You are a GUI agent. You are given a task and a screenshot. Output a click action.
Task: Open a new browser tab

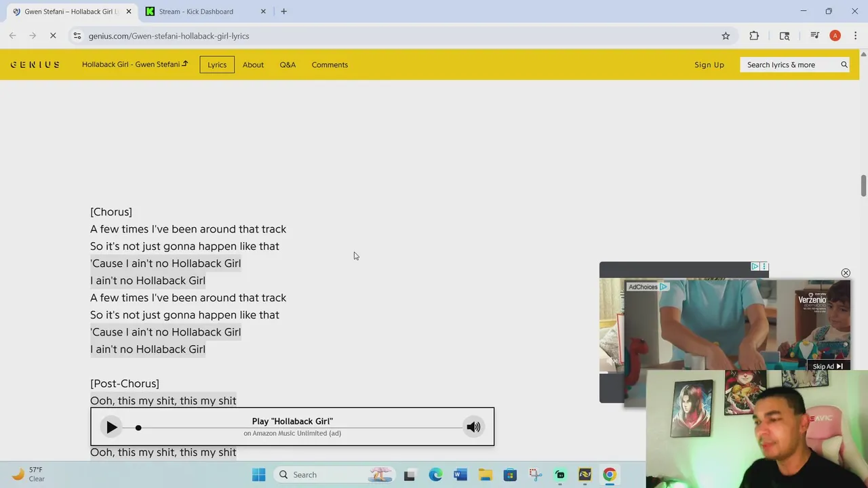tap(284, 12)
